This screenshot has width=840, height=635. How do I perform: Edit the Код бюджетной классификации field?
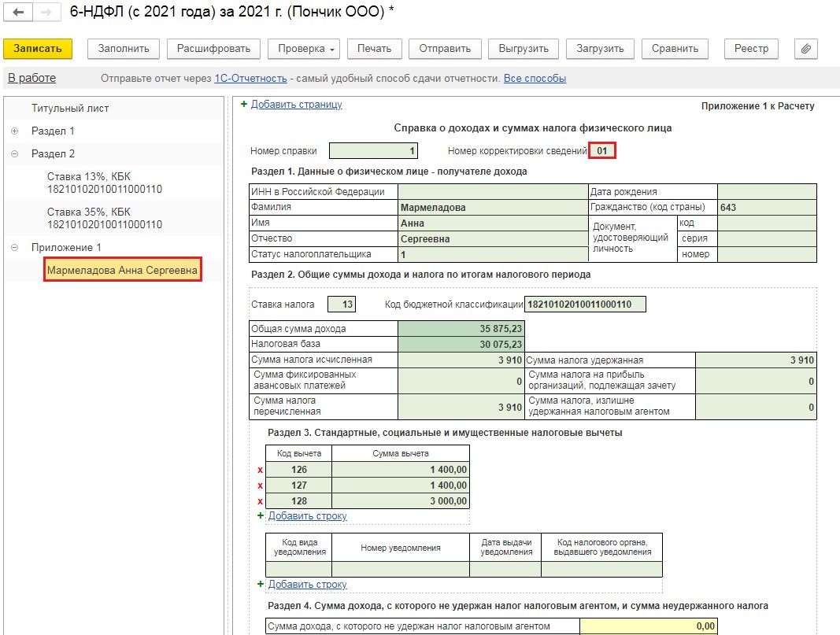pyautogui.click(x=585, y=305)
